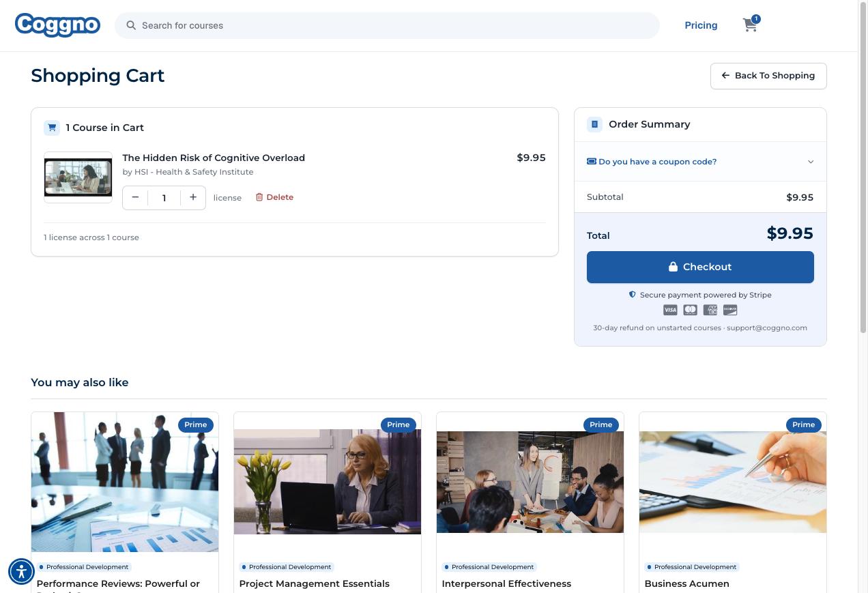Open the Project Management Essentials title
Image resolution: width=868 pixels, height=593 pixels.
click(314, 583)
